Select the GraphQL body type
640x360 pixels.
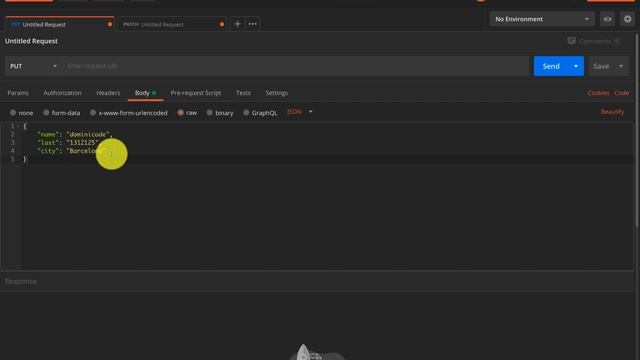point(246,112)
